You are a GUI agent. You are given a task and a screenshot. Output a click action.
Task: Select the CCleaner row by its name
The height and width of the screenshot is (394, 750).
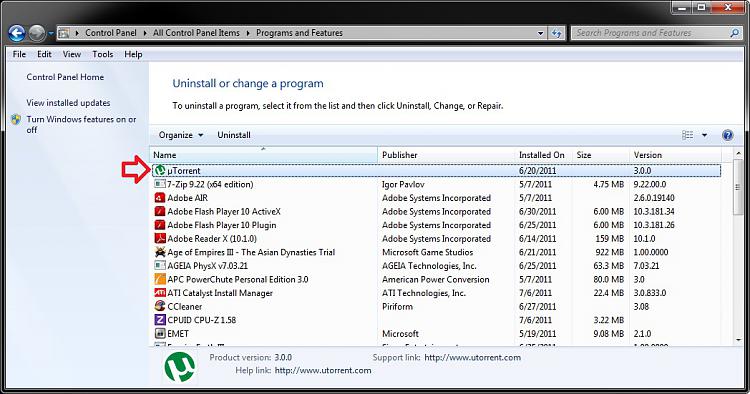(x=185, y=306)
